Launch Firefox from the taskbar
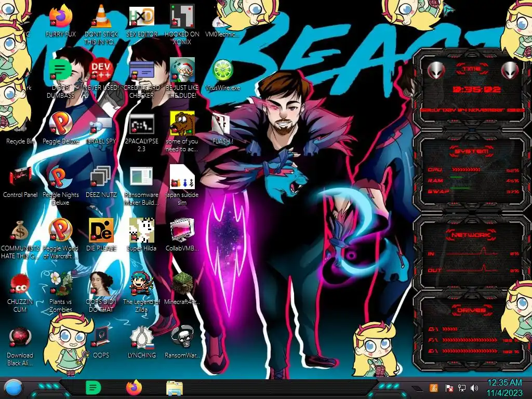The width and height of the screenshot is (532, 399). [134, 388]
